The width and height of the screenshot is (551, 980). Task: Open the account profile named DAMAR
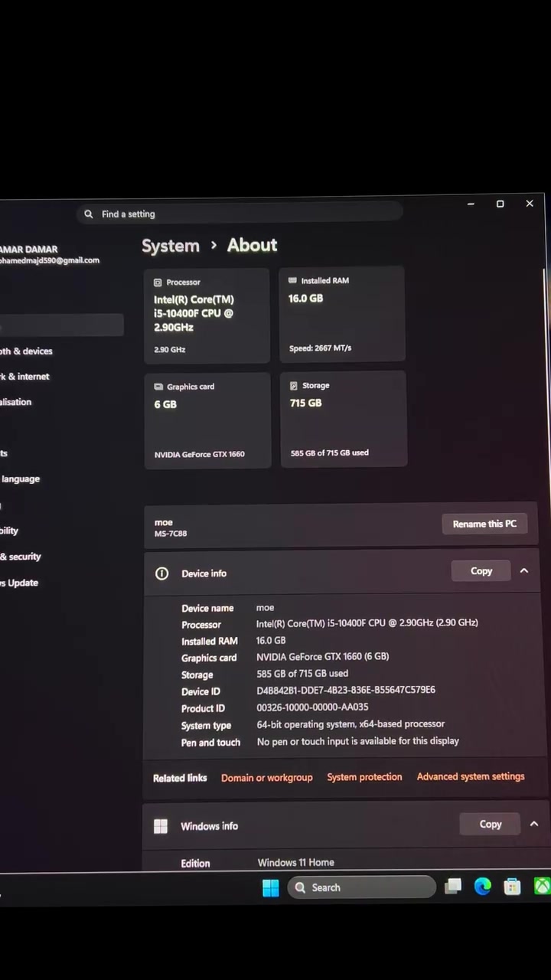(x=50, y=254)
